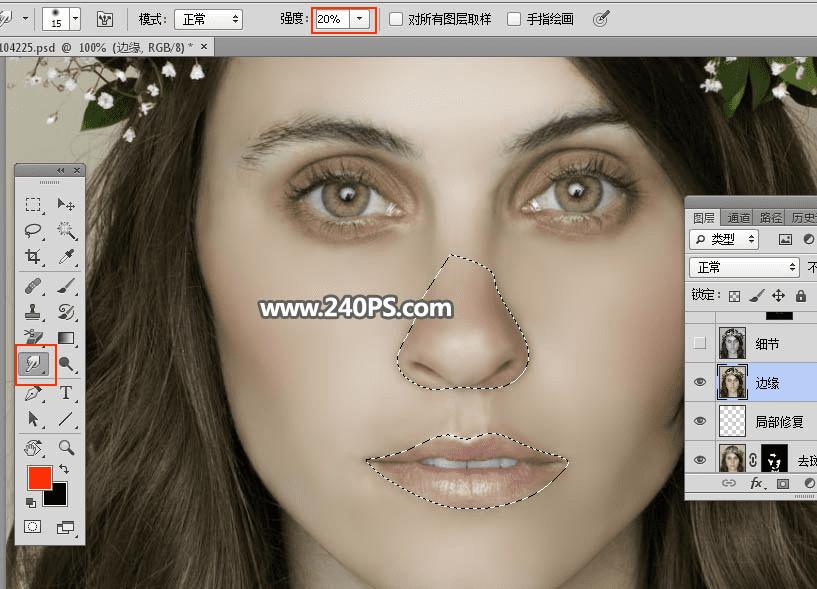Show the 细节 layer
The width and height of the screenshot is (817, 589).
coord(700,343)
